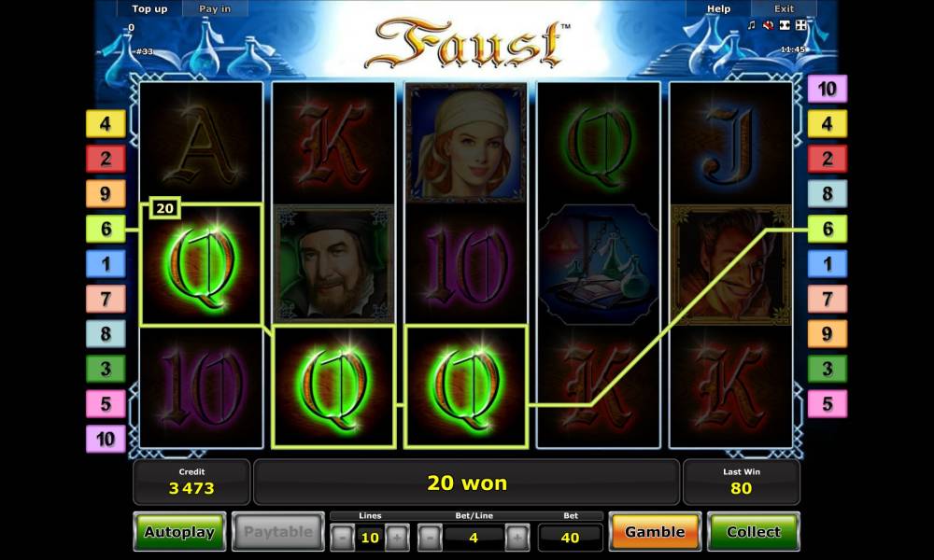Click the green payline 3 marker on right
934x560 pixels.
[x=828, y=369]
